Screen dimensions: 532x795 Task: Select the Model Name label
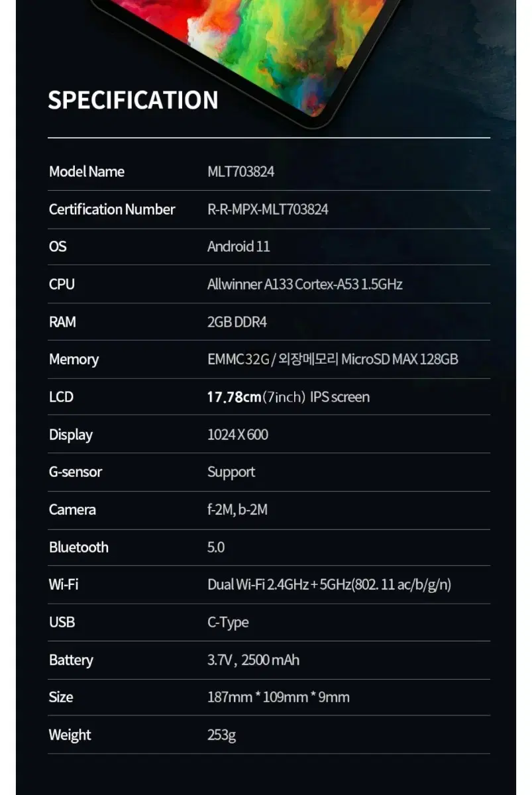point(87,172)
